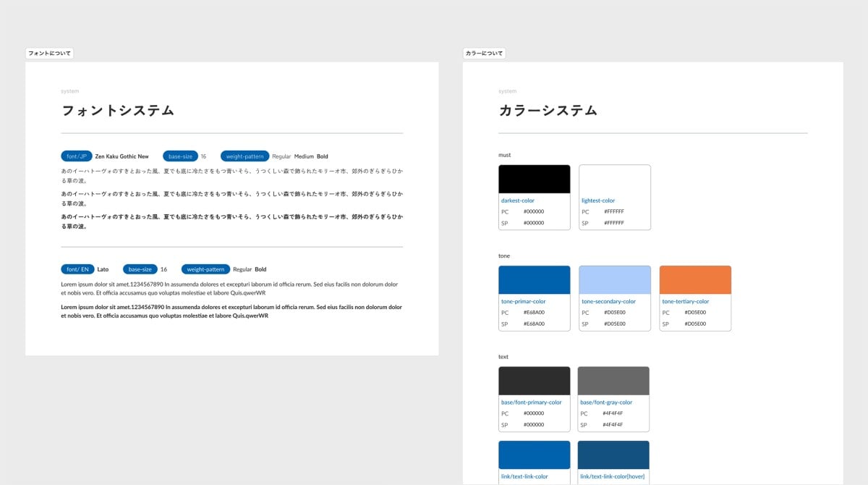Image resolution: width=868 pixels, height=485 pixels.
Task: Choose the dark base/font-primary-color swatch
Action: pos(534,381)
